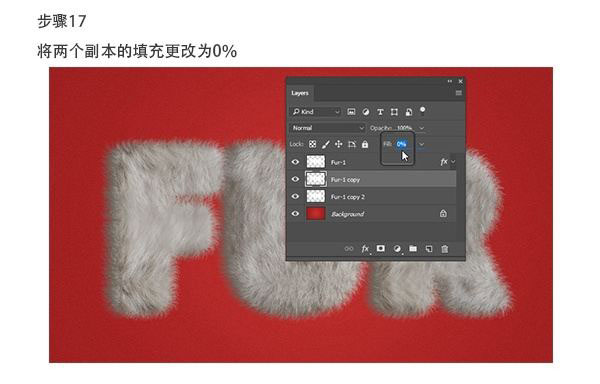Filter for pixel layers icon
This screenshot has width=600, height=384.
(351, 112)
